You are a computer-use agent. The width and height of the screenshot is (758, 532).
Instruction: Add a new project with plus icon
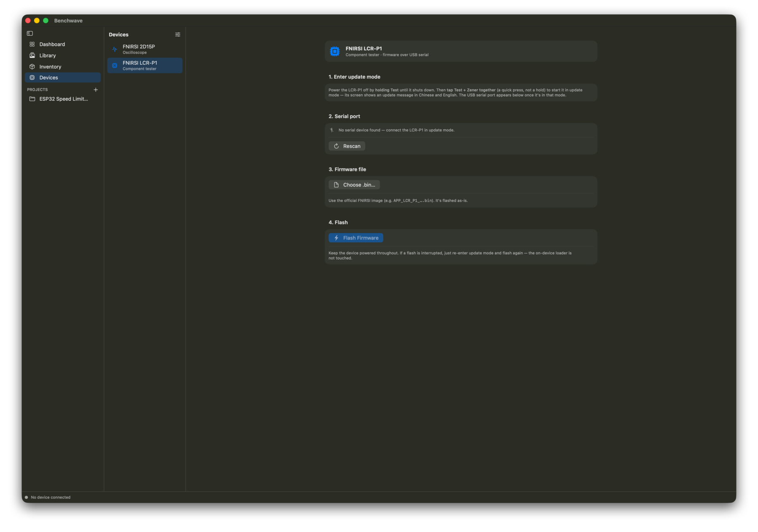tap(96, 90)
